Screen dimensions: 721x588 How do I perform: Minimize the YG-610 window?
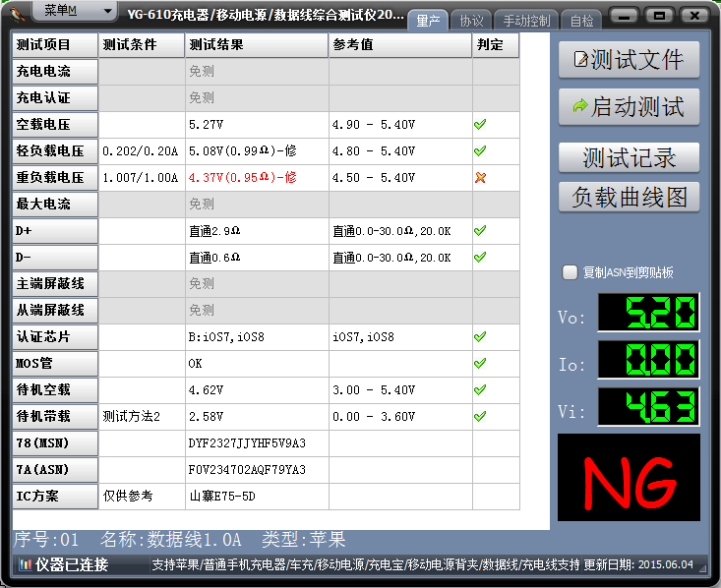pos(624,16)
